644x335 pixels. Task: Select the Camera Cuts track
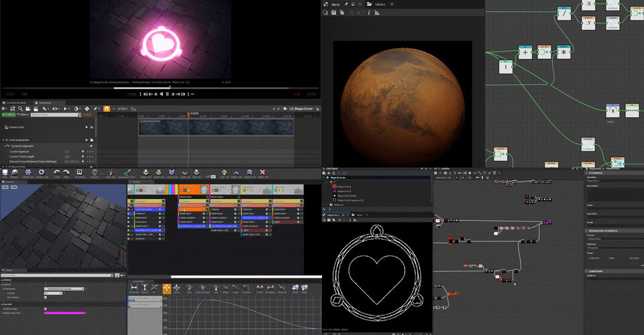[x=16, y=127]
